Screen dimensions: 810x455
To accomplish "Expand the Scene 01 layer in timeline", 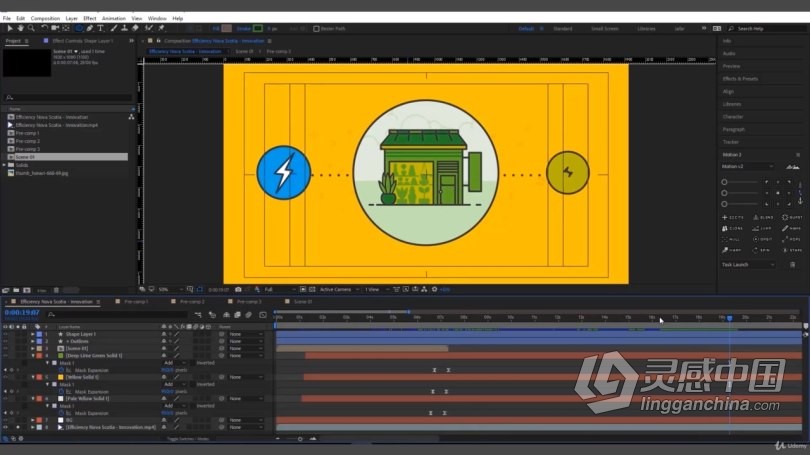I will [33, 349].
